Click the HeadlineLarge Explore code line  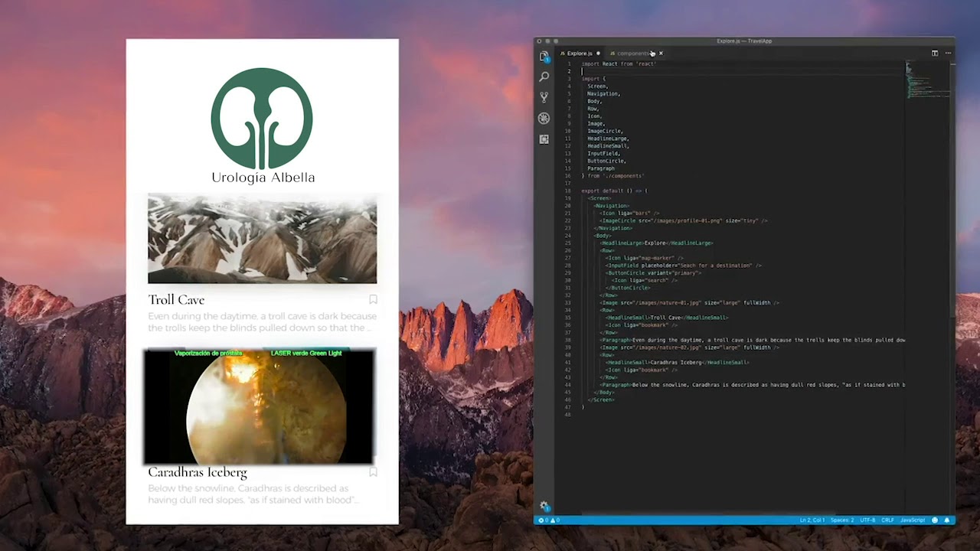pyautogui.click(x=656, y=243)
